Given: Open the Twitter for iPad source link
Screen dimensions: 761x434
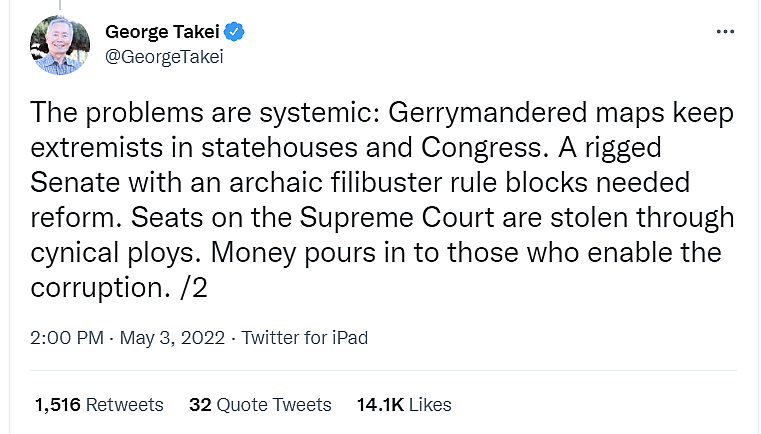Looking at the screenshot, I should 305,338.
